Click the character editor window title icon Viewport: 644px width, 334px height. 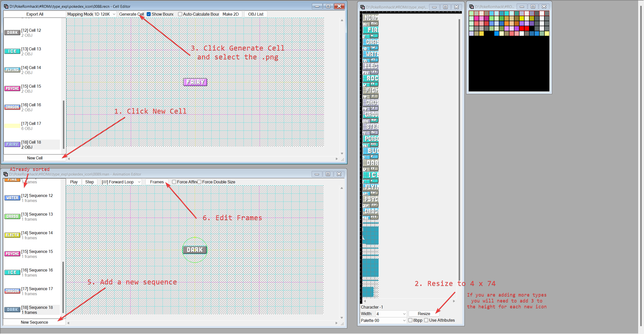coord(363,7)
